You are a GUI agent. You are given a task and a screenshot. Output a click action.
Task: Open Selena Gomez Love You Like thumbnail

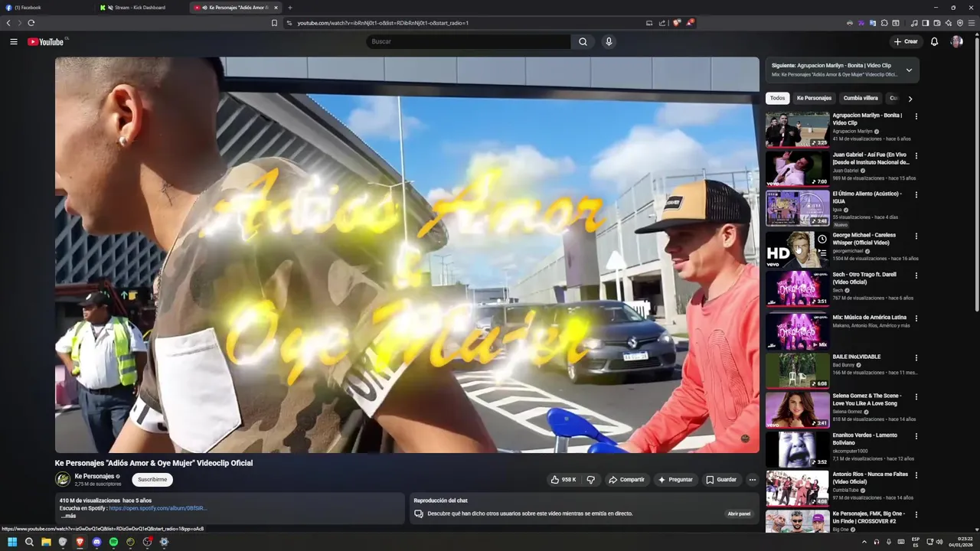click(x=797, y=409)
